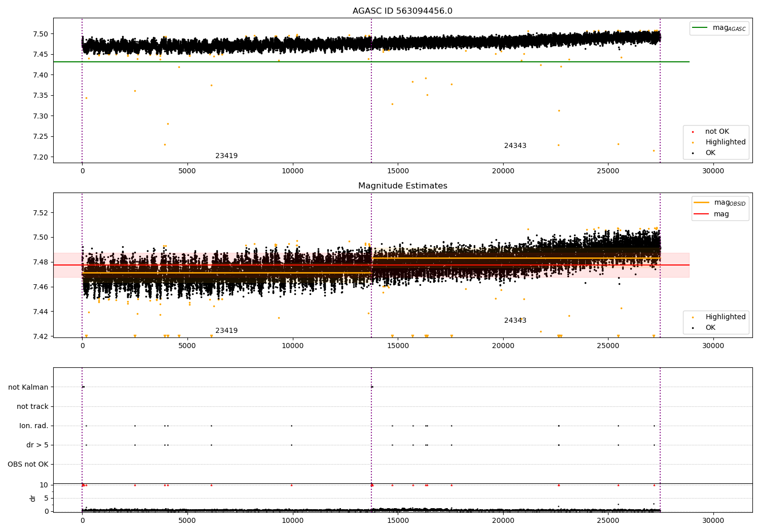Click the 'Ion. rad.' y-axis label
The width and height of the screenshot is (760, 532).
pos(34,426)
